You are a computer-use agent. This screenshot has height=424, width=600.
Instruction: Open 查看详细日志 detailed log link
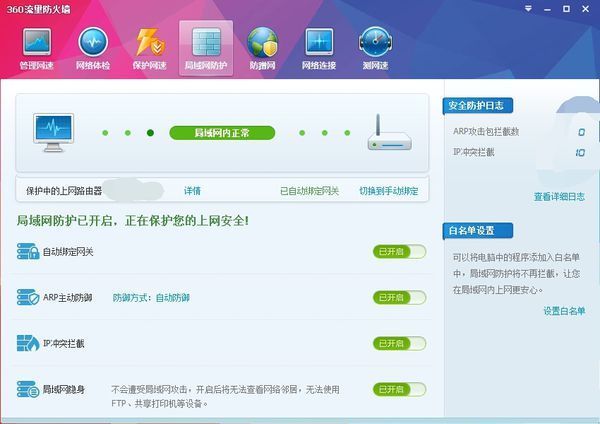pyautogui.click(x=559, y=197)
